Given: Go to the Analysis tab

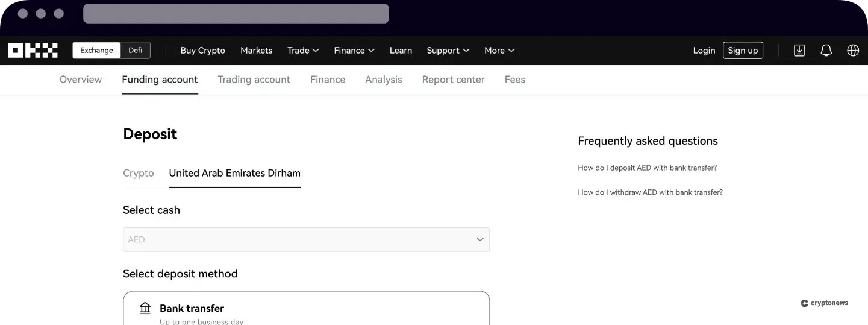Looking at the screenshot, I should pyautogui.click(x=383, y=80).
